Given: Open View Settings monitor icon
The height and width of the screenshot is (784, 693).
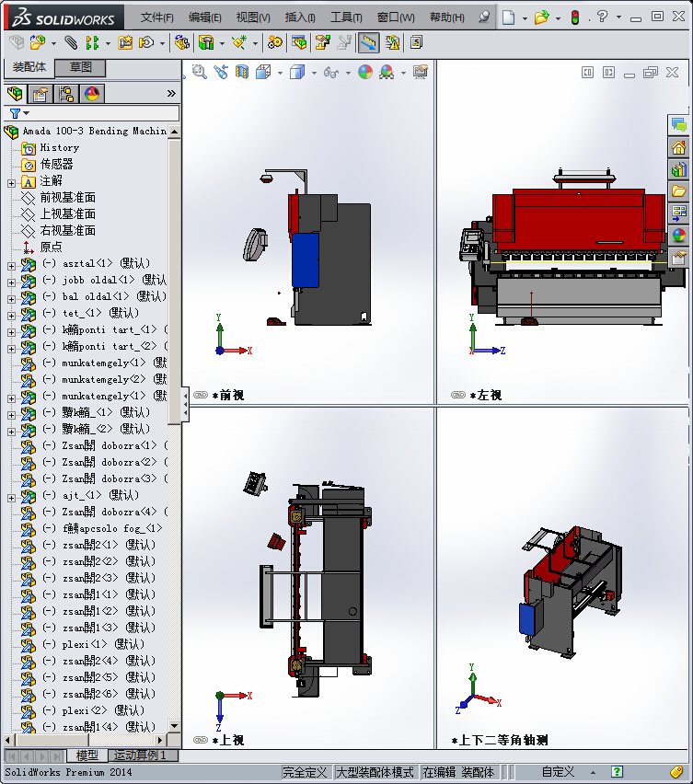Looking at the screenshot, I should [421, 72].
